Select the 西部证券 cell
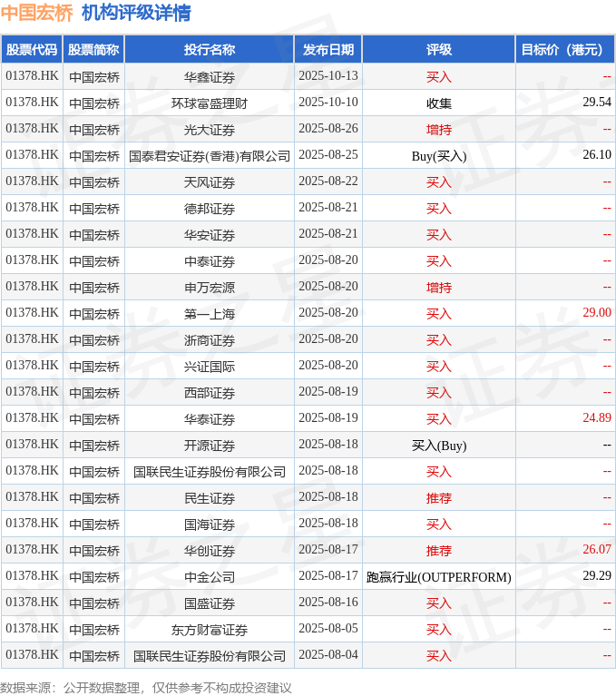 [210, 393]
